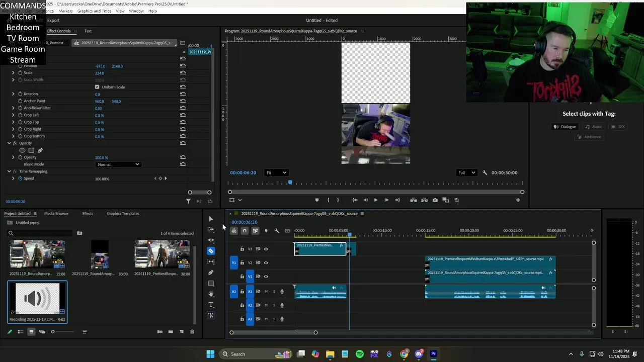Click Extract button in Program Monitor
Image resolution: width=644 pixels, height=362 pixels.
click(424, 200)
